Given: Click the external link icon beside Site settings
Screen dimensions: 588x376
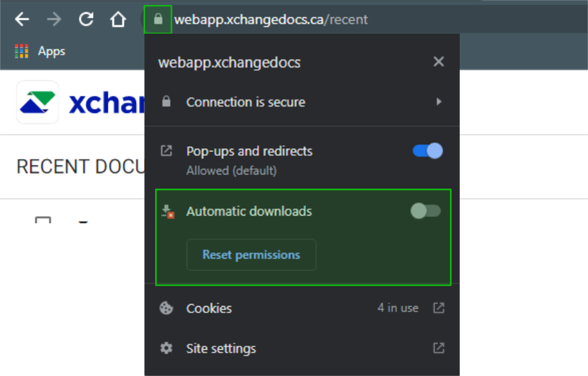Looking at the screenshot, I should tap(439, 348).
